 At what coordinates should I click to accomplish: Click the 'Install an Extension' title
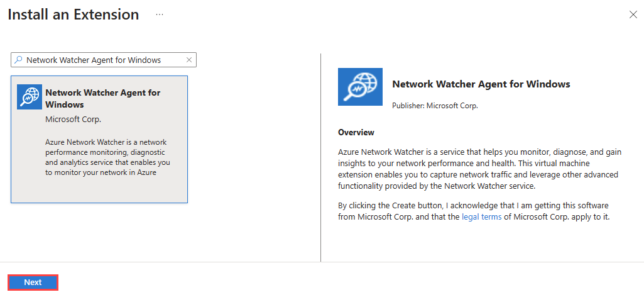coord(74,15)
